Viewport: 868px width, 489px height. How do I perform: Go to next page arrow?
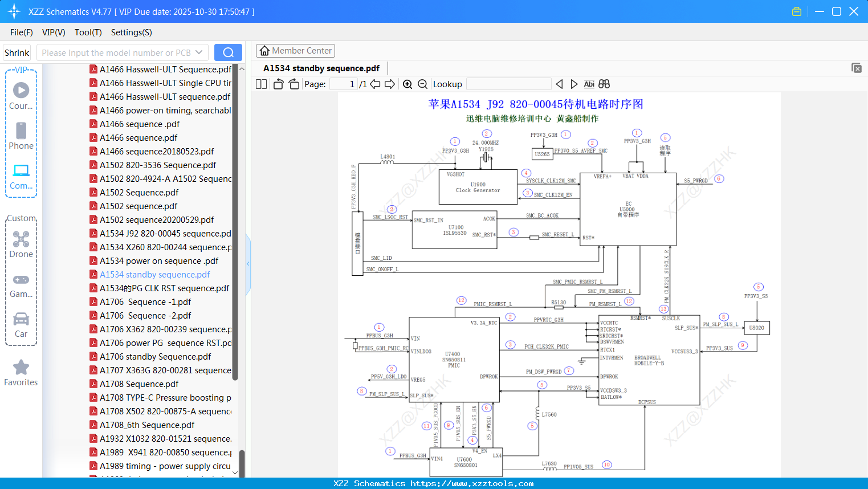click(390, 84)
